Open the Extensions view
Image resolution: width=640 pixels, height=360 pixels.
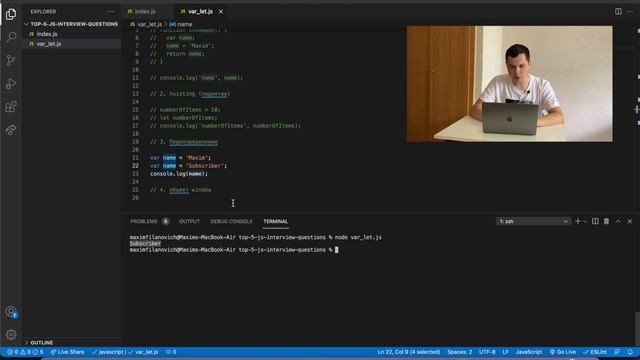coord(11,107)
